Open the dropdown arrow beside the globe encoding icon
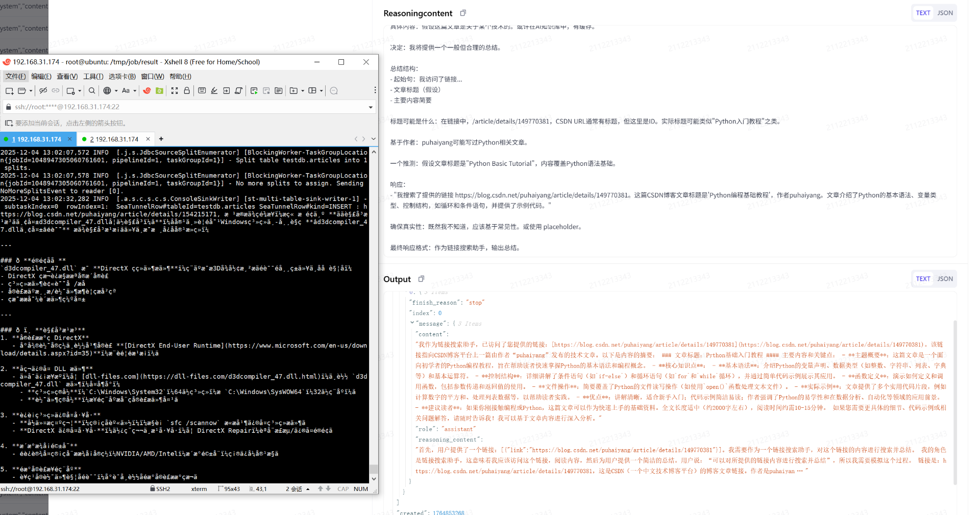Image resolution: width=980 pixels, height=515 pixels. click(116, 91)
